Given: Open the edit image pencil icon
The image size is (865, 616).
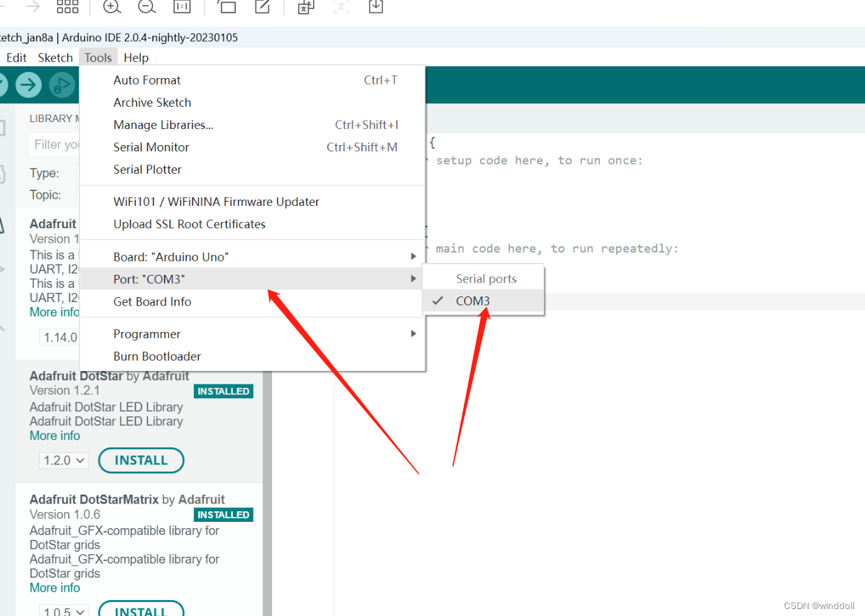Looking at the screenshot, I should pos(262,7).
